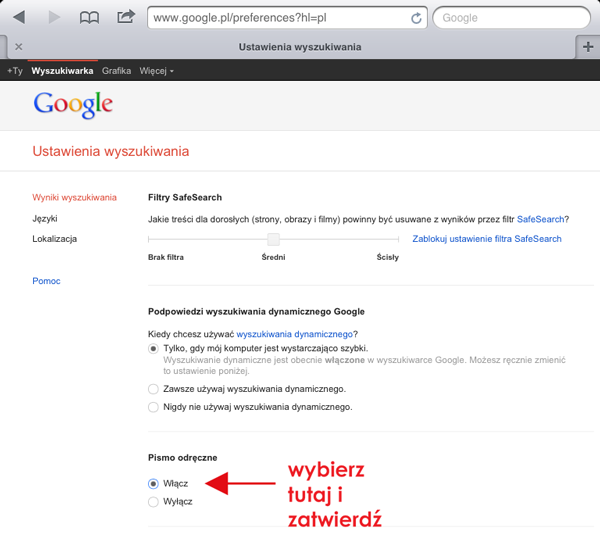Viewport: 600px width, 540px height.
Task: Open the Lokalizacja settings section
Action: click(54, 239)
